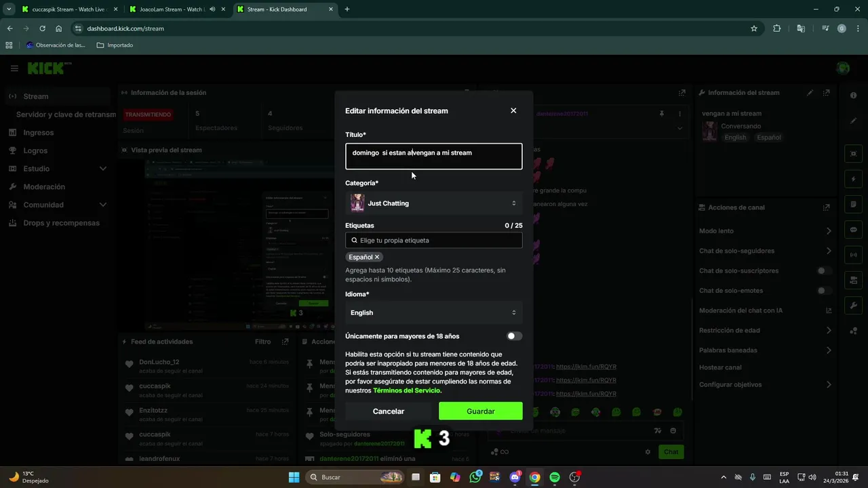Open Servidor y clave de retransmisión

click(x=66, y=115)
